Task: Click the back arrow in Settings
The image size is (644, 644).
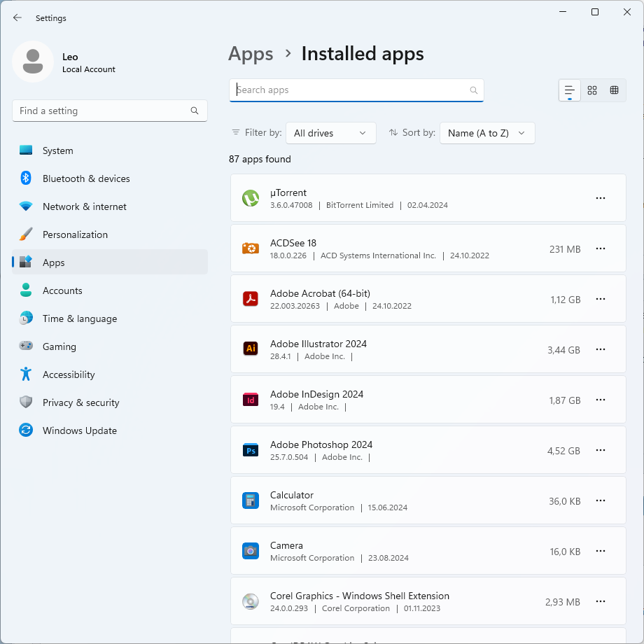Action: click(x=17, y=17)
